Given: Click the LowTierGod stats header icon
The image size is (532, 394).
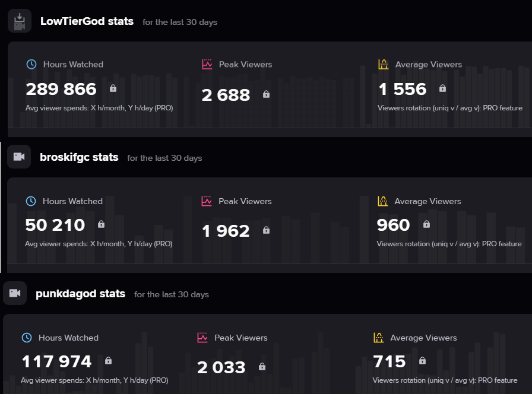Looking at the screenshot, I should click(20, 21).
